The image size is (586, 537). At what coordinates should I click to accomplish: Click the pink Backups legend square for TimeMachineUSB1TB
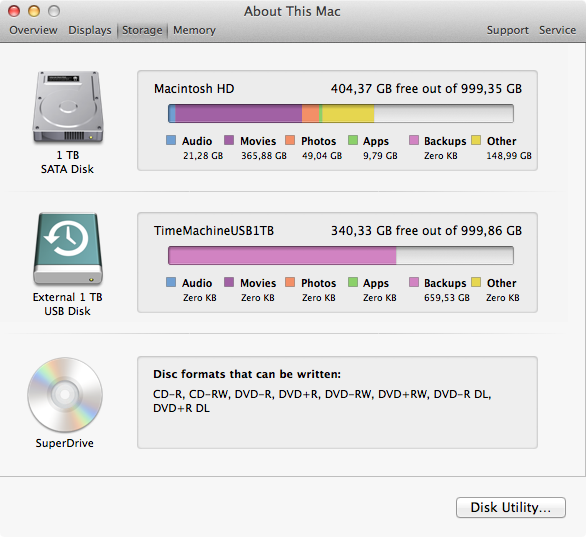click(414, 282)
